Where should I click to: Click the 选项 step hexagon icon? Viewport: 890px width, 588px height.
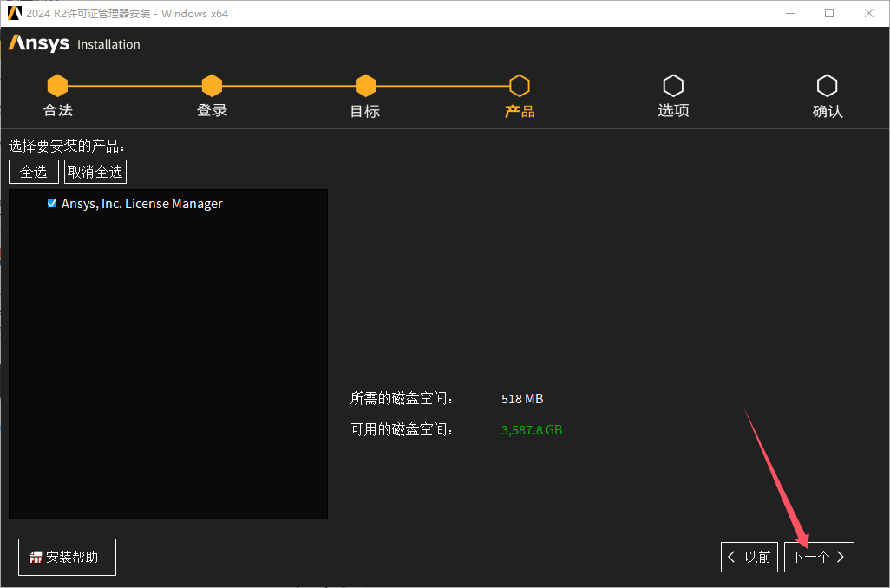673,85
